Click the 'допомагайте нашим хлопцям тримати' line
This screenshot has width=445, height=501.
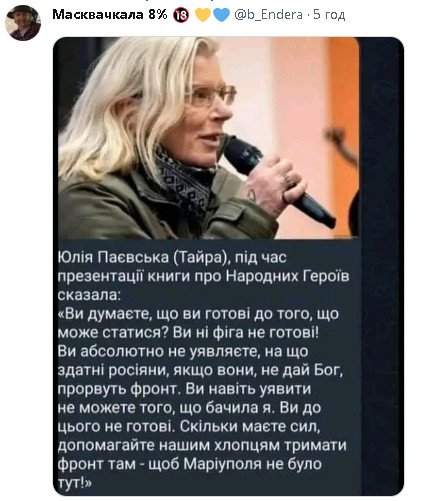(x=202, y=445)
